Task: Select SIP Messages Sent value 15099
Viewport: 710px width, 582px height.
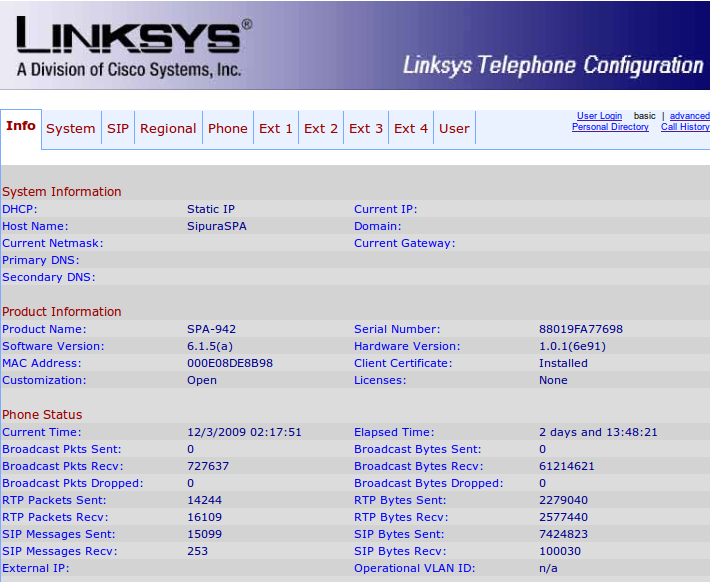Action: [x=204, y=534]
